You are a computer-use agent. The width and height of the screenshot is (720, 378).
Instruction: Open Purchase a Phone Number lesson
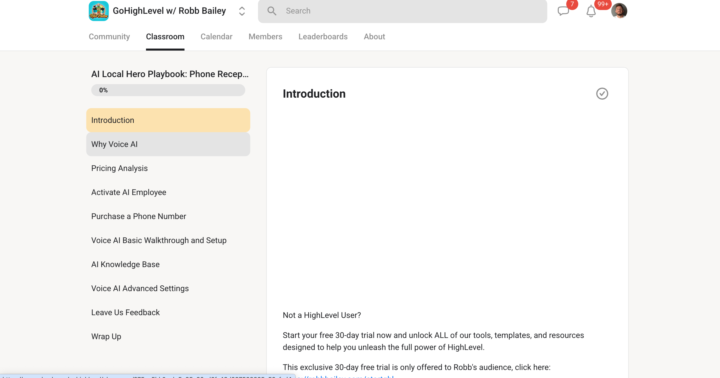(168, 216)
